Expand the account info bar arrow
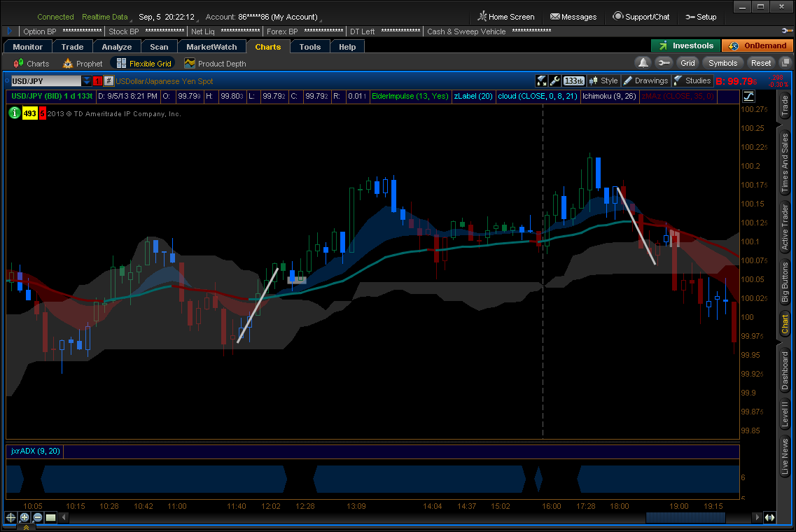 9,31
